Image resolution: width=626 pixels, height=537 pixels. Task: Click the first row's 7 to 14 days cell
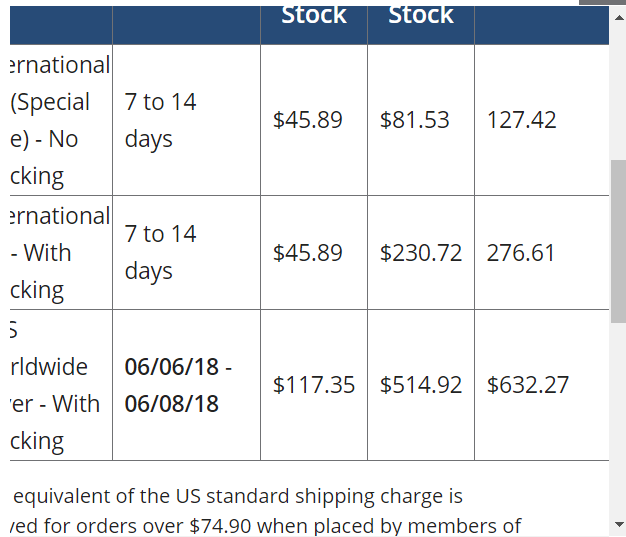(x=186, y=120)
